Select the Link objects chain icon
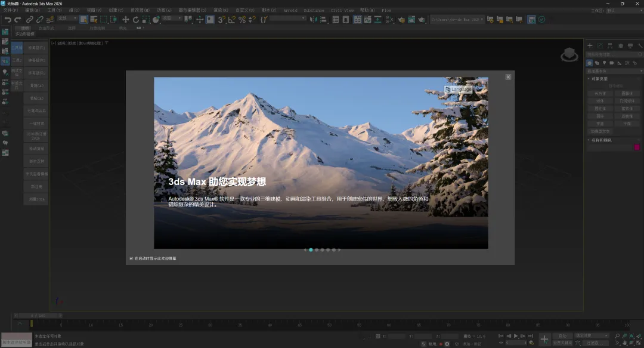644x348 pixels. (30, 19)
